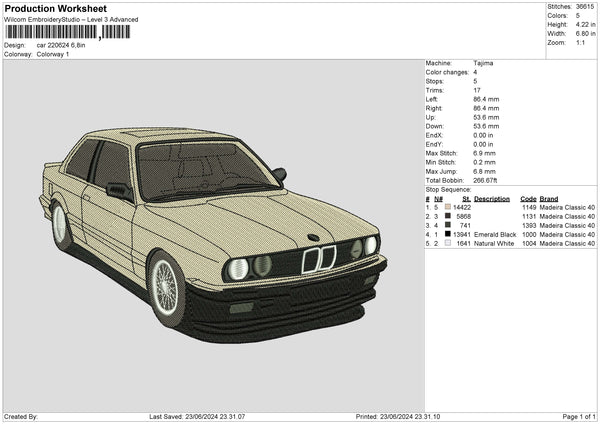Click the 'EndY:' label
This screenshot has width=600, height=424.
pyautogui.click(x=434, y=144)
